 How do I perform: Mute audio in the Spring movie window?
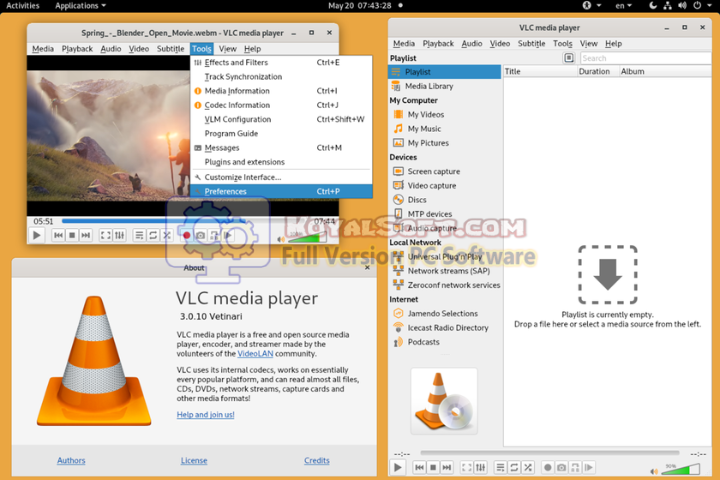281,239
